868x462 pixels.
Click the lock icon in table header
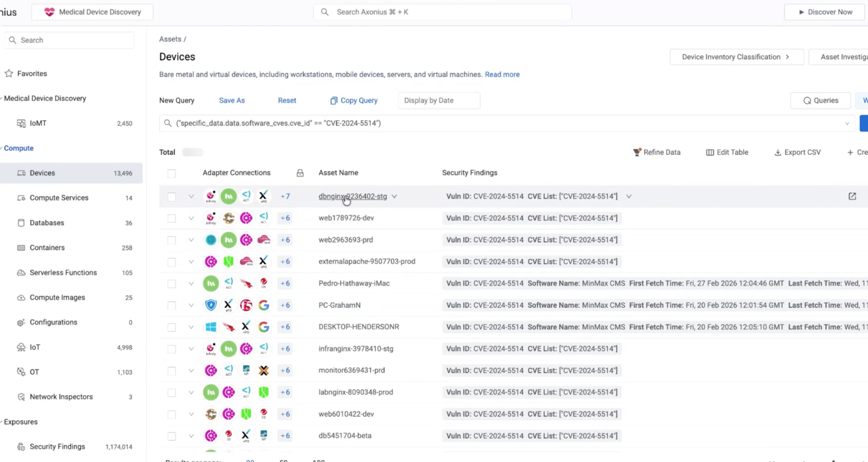[300, 173]
